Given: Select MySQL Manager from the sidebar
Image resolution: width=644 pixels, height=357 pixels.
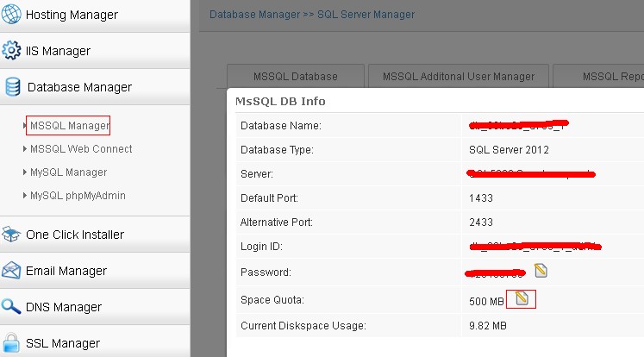Looking at the screenshot, I should click(x=68, y=172).
